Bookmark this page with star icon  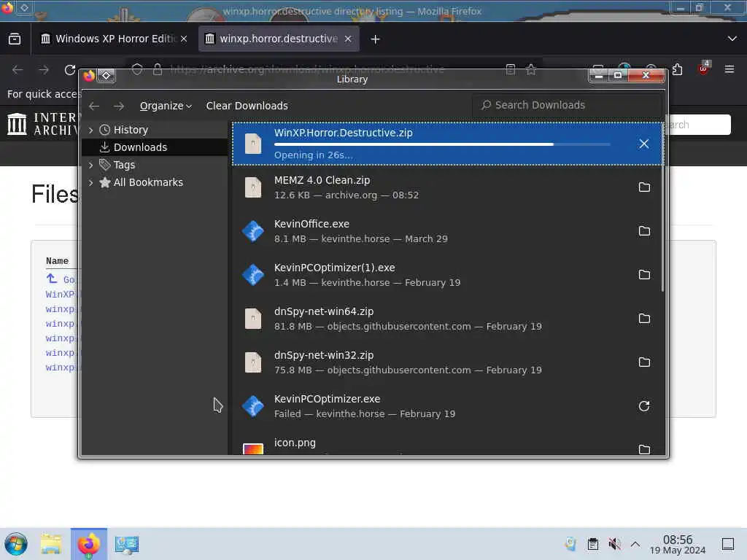531,69
